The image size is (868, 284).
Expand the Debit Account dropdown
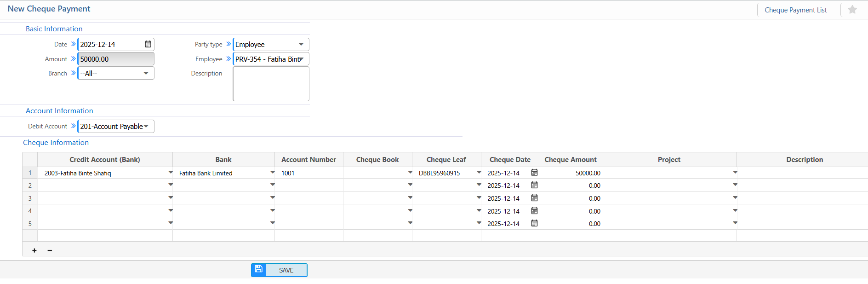[x=146, y=126]
